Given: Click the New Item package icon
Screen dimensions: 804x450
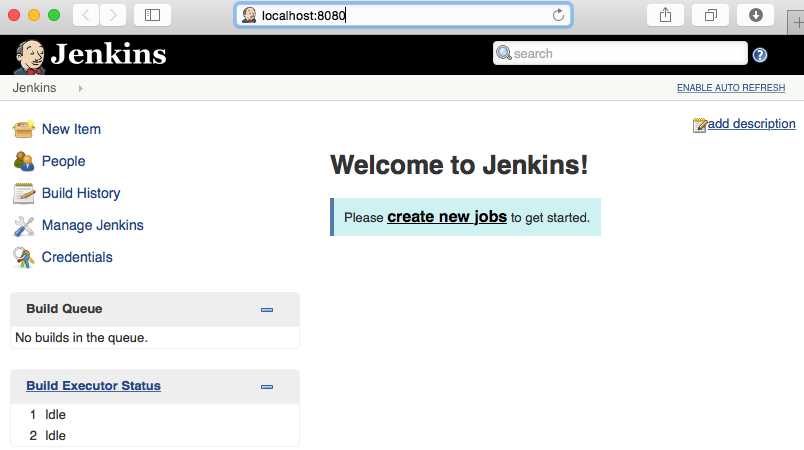Looking at the screenshot, I should coord(24,129).
